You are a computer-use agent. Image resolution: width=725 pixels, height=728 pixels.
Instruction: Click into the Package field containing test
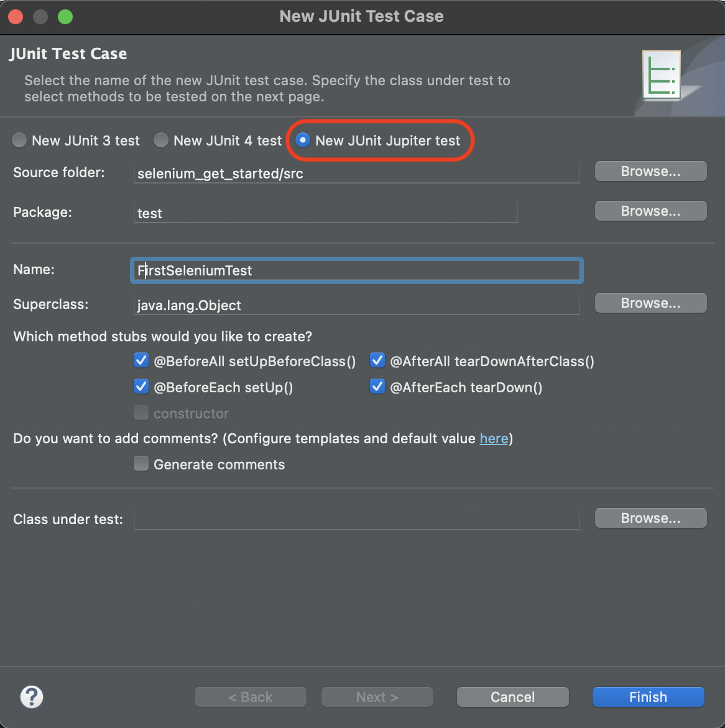click(326, 213)
